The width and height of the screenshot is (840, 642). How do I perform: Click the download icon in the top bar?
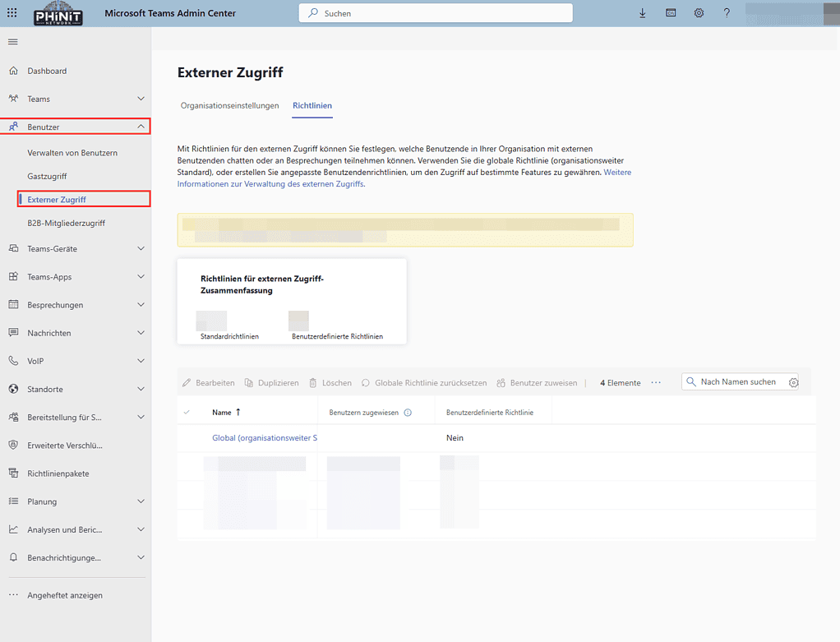pyautogui.click(x=643, y=12)
